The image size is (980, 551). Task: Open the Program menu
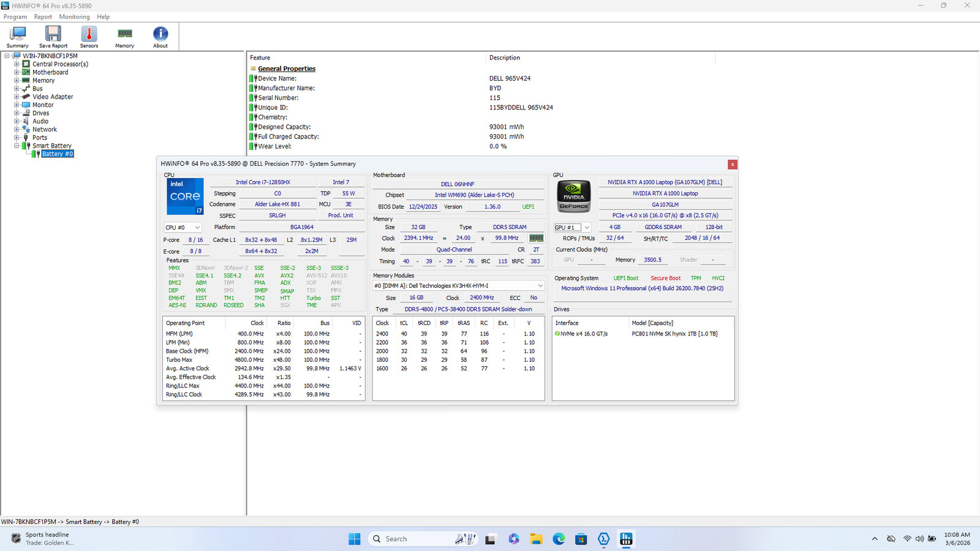pos(15,17)
